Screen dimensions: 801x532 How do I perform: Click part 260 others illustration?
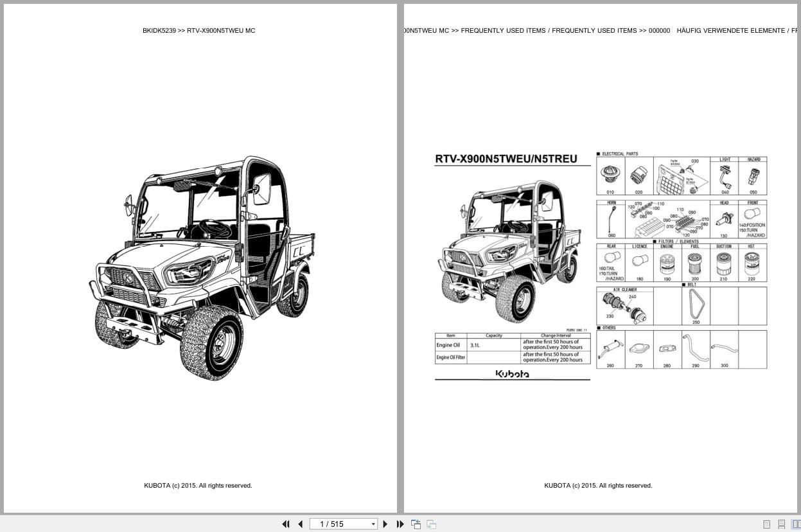[x=610, y=349]
